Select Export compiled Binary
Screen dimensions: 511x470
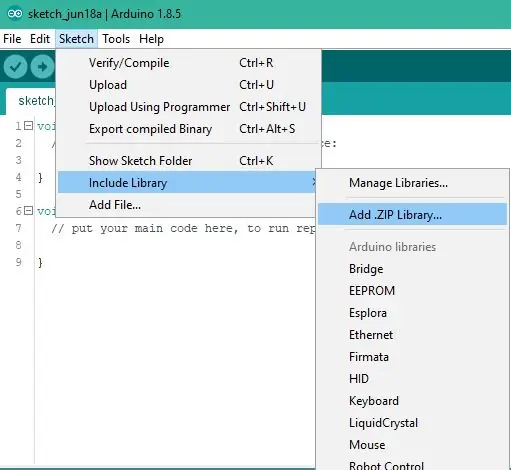pyautogui.click(x=188, y=129)
